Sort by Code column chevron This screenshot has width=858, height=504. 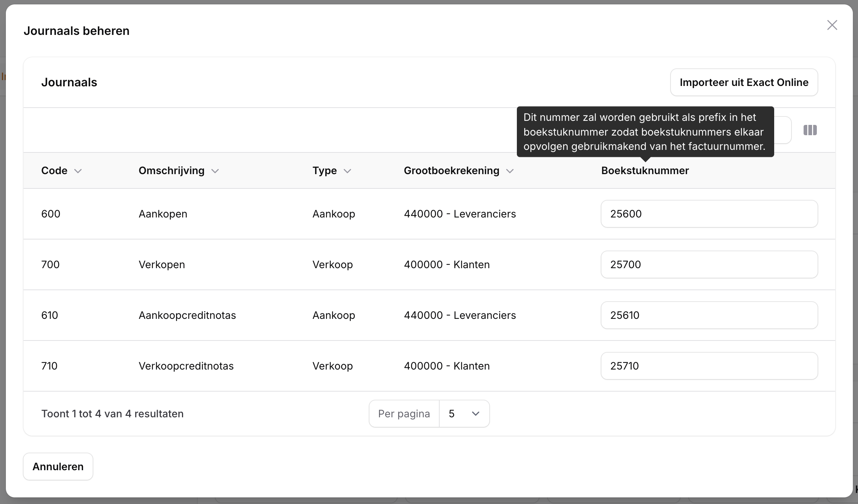78,171
